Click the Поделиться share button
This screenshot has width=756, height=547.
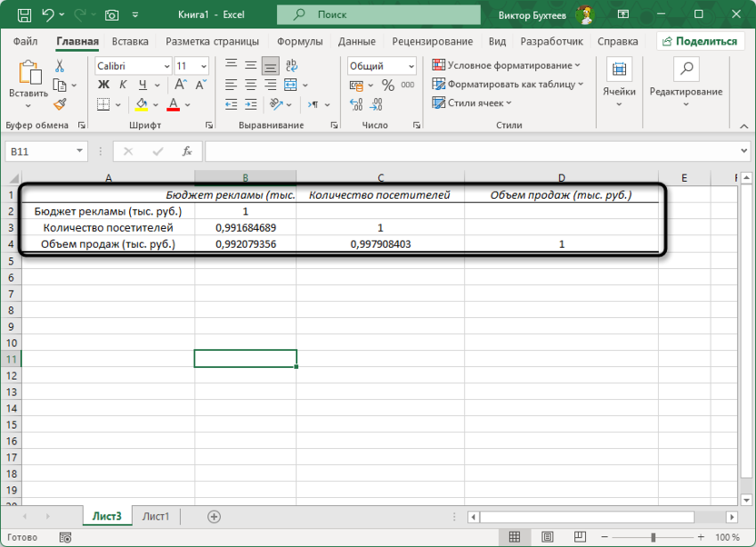[700, 42]
